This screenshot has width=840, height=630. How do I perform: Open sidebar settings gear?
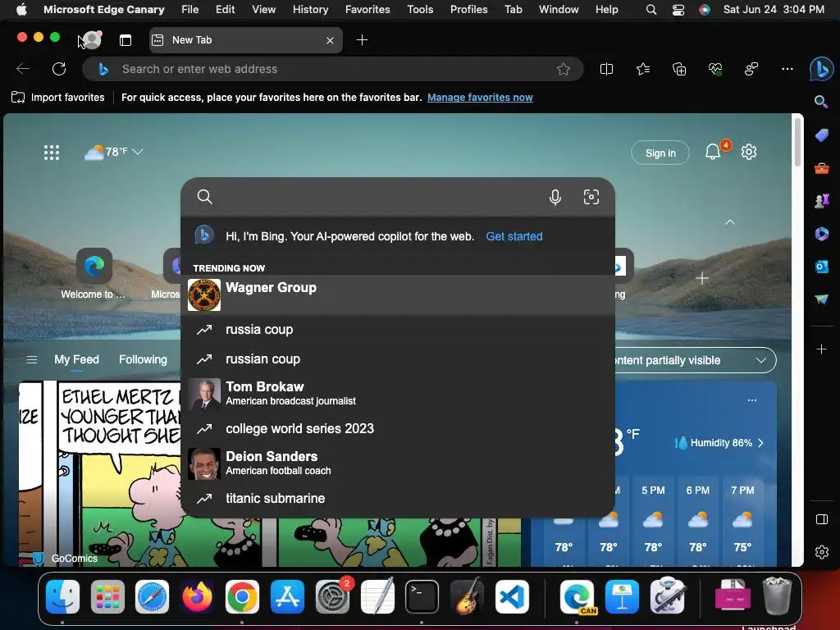pos(822,552)
